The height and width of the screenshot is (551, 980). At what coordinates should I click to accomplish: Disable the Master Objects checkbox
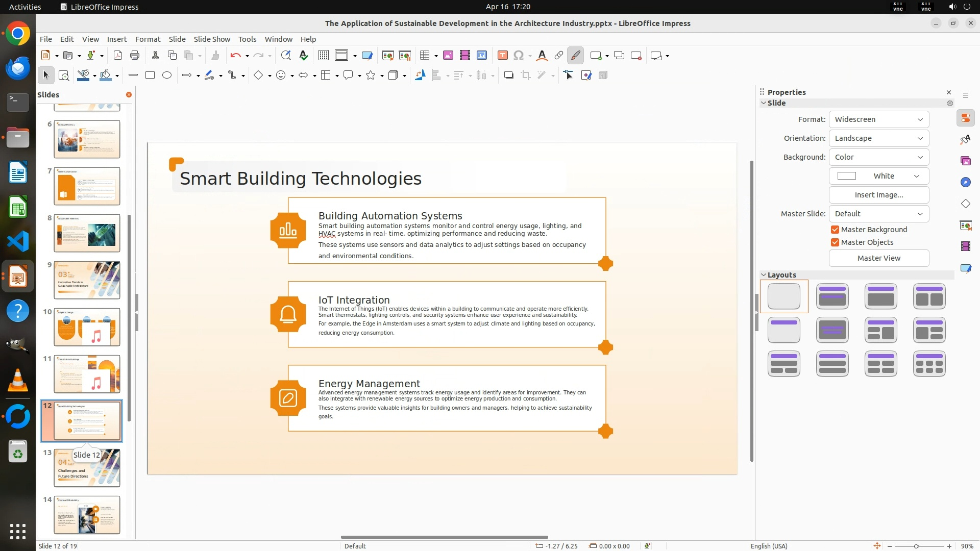click(x=835, y=242)
